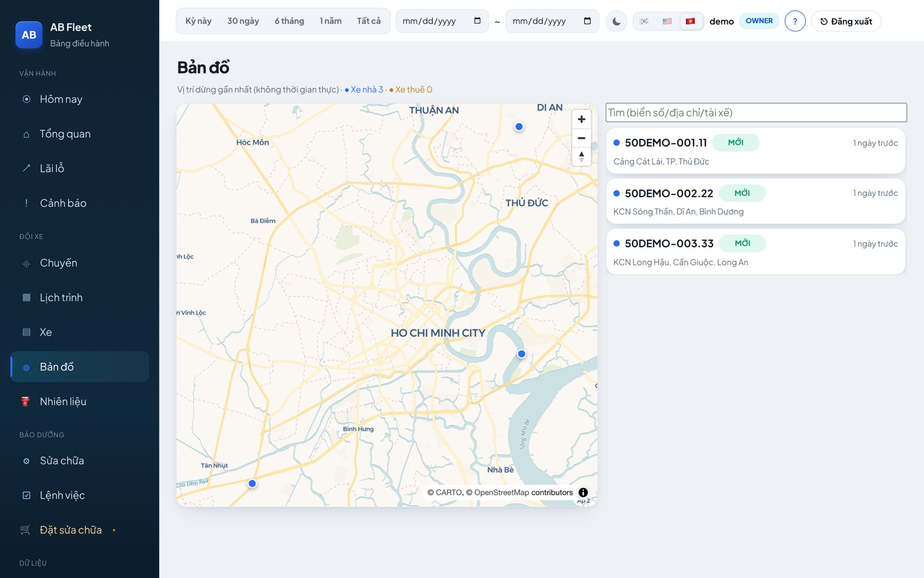924x578 pixels.
Task: Open vehicle card 50DEMO-002.22
Action: [x=755, y=201]
